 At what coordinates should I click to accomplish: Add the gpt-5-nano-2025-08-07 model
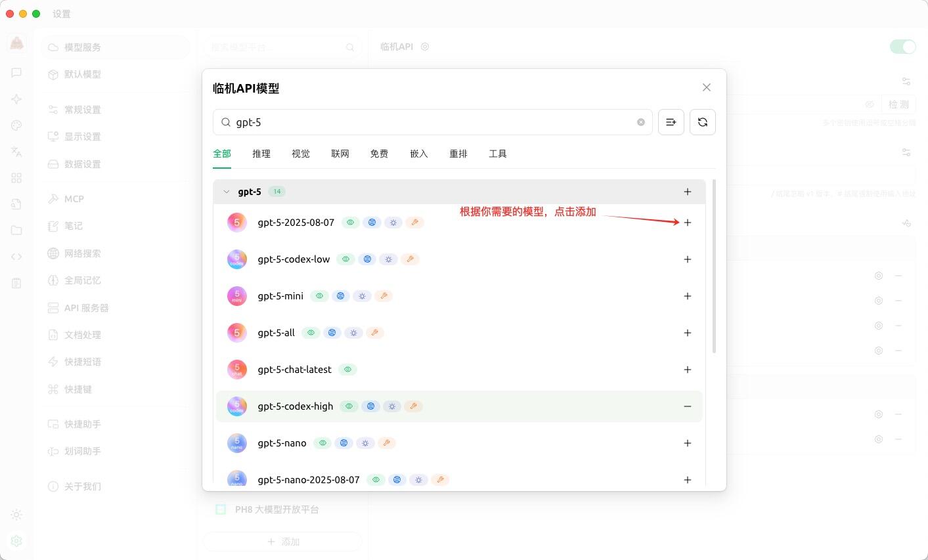pos(688,480)
